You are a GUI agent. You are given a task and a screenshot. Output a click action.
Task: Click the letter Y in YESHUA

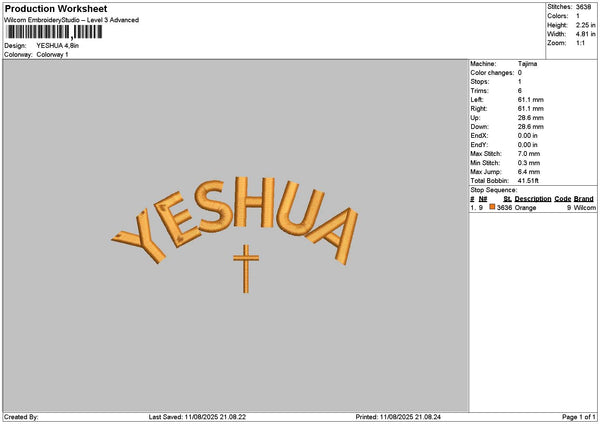coord(139,236)
